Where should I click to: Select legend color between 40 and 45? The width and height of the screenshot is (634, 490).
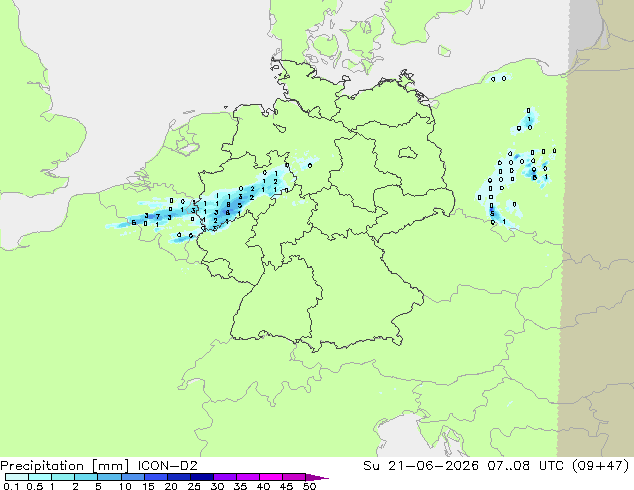pyautogui.click(x=271, y=477)
